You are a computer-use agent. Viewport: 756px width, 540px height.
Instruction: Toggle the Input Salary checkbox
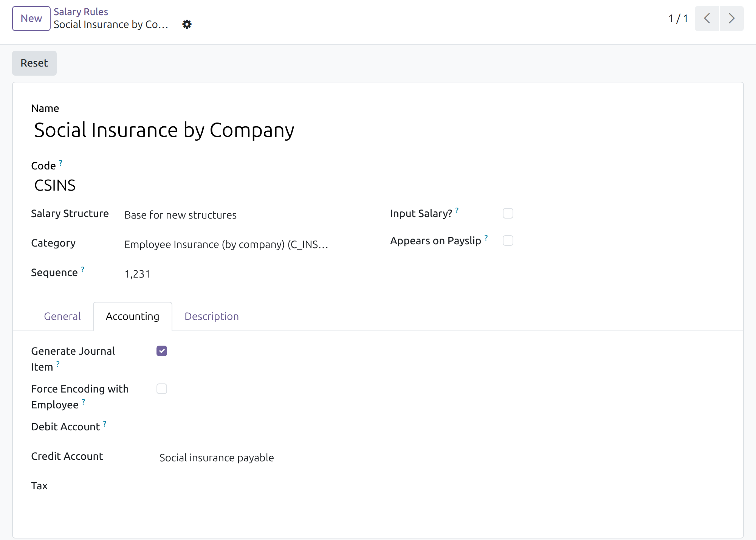pyautogui.click(x=508, y=213)
